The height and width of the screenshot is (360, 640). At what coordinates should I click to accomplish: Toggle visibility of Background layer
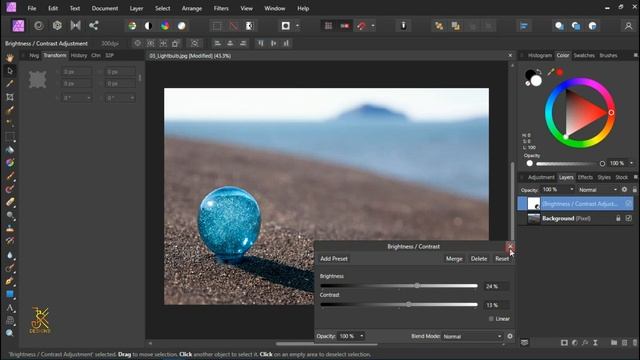(x=629, y=218)
